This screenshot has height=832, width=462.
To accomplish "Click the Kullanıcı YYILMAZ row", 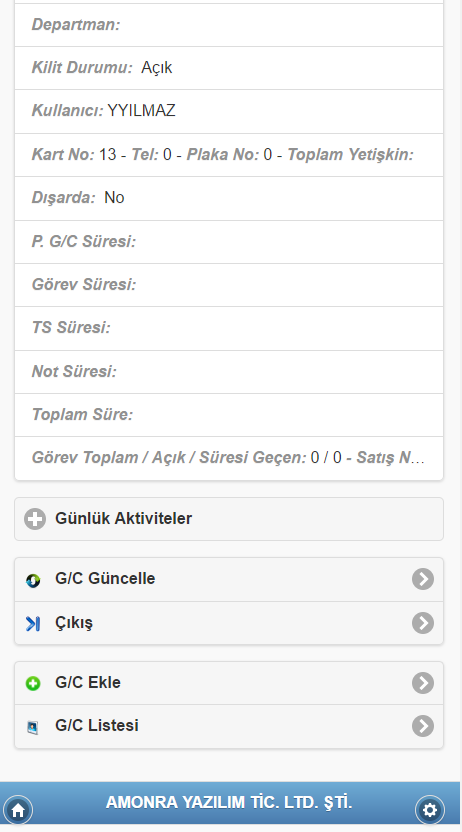I will coord(229,111).
